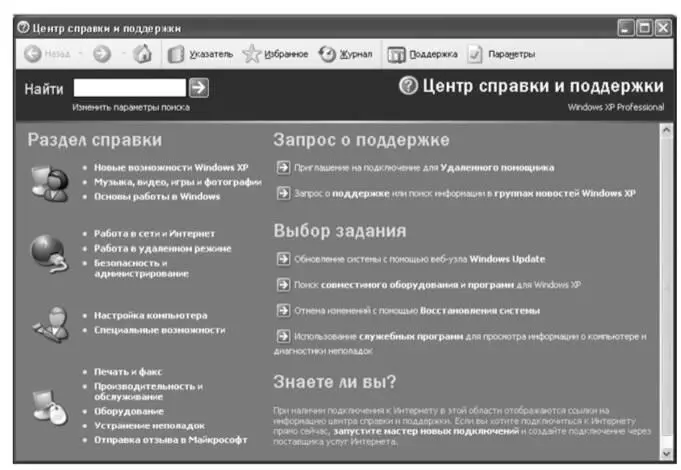Click the vertical scrollbar track
The width and height of the screenshot is (681, 470).
666,292
